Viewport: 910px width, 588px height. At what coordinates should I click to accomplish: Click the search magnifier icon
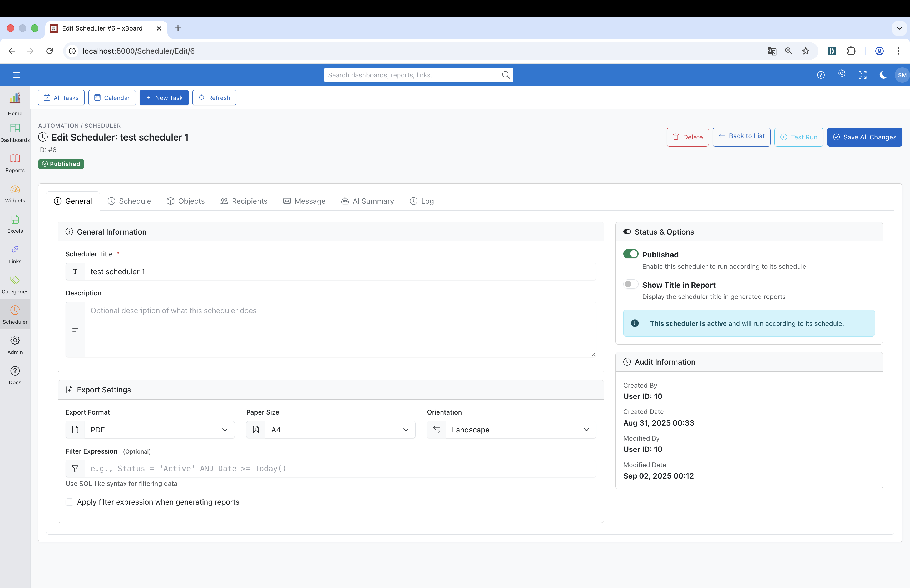point(506,75)
